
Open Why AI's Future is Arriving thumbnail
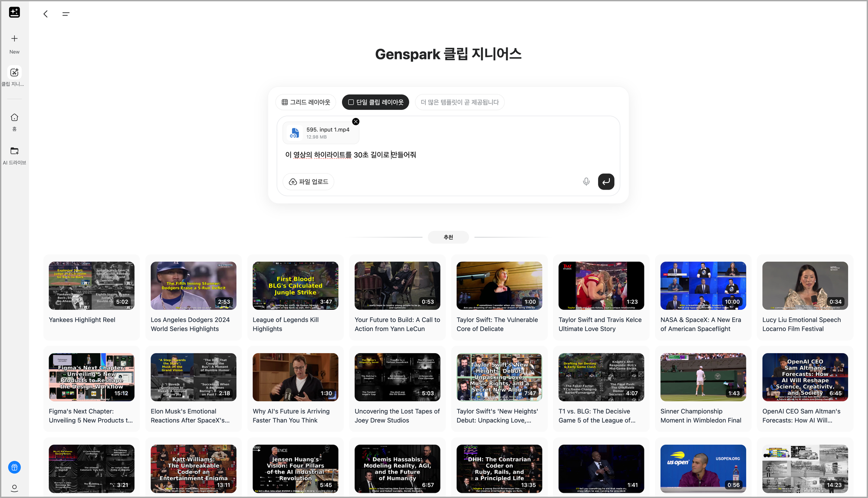coord(296,377)
